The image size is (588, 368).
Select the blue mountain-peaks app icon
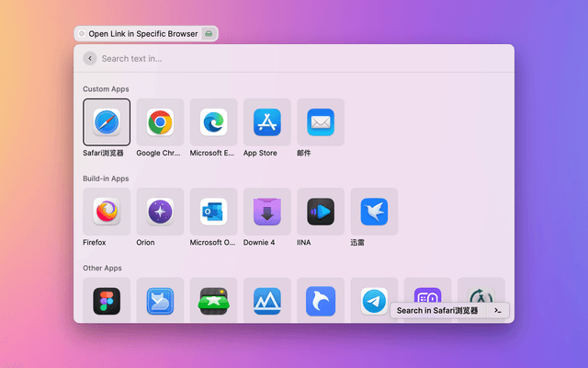tap(267, 300)
